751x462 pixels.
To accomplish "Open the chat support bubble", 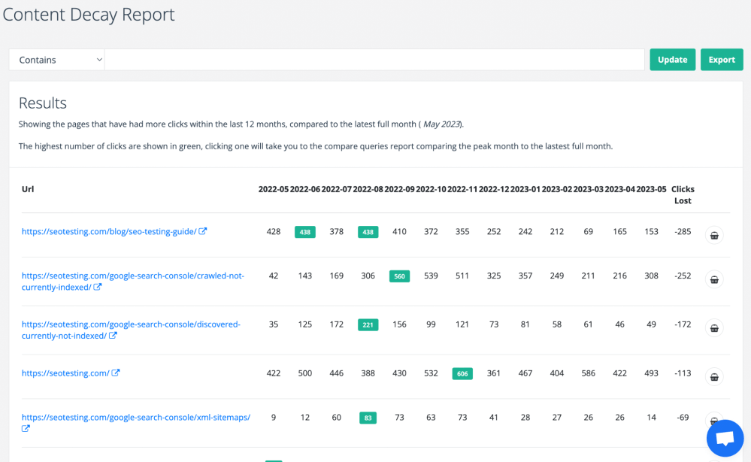I will click(725, 438).
